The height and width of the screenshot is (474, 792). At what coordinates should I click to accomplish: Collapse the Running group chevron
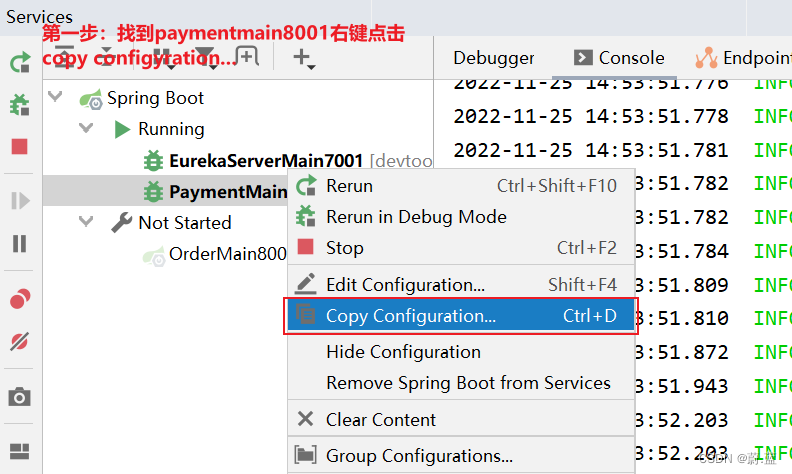coord(86,129)
